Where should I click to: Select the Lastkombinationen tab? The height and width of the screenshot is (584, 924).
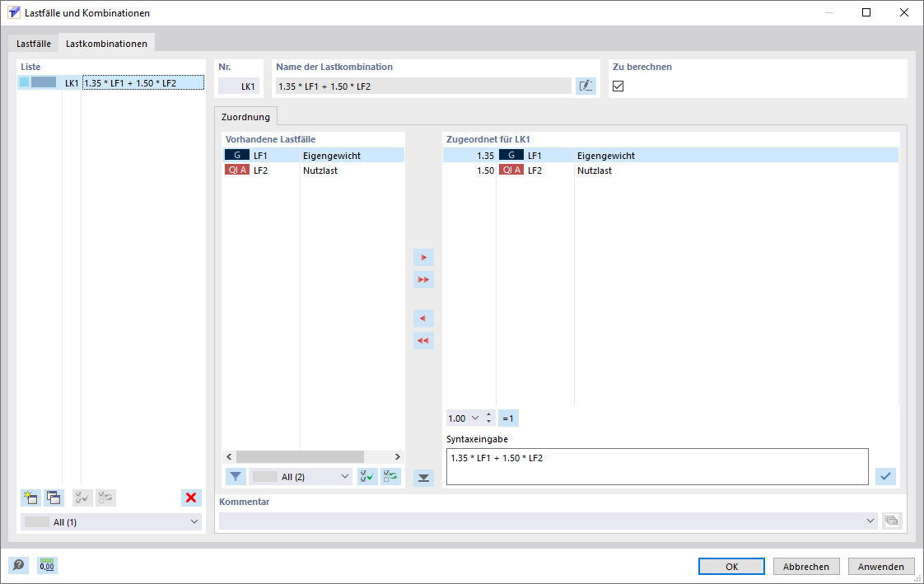click(107, 44)
